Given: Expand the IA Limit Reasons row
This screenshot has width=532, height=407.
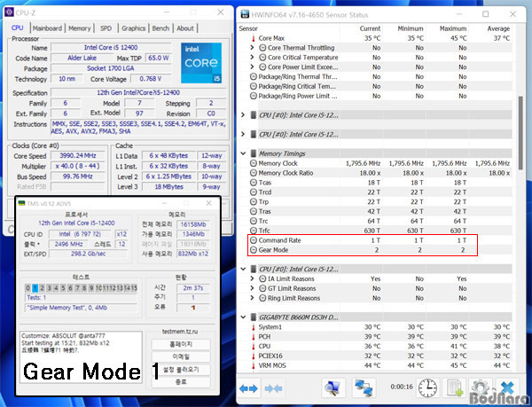Looking at the screenshot, I should coord(252,278).
